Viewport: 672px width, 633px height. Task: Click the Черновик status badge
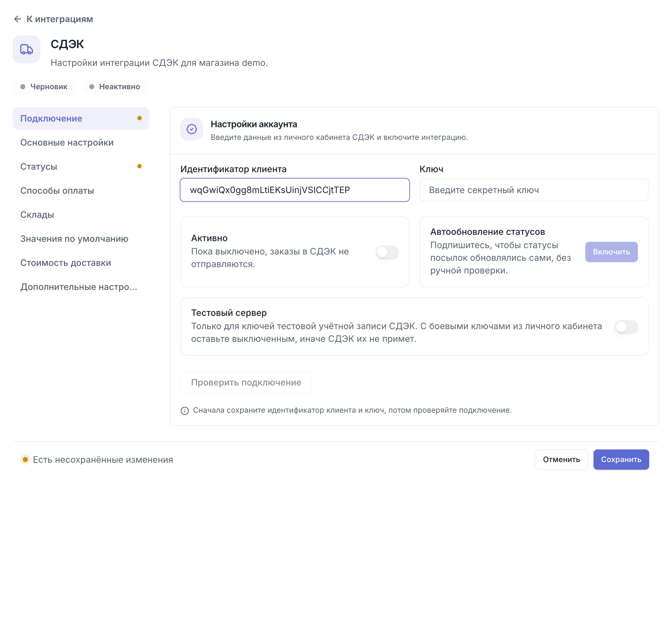pos(44,87)
